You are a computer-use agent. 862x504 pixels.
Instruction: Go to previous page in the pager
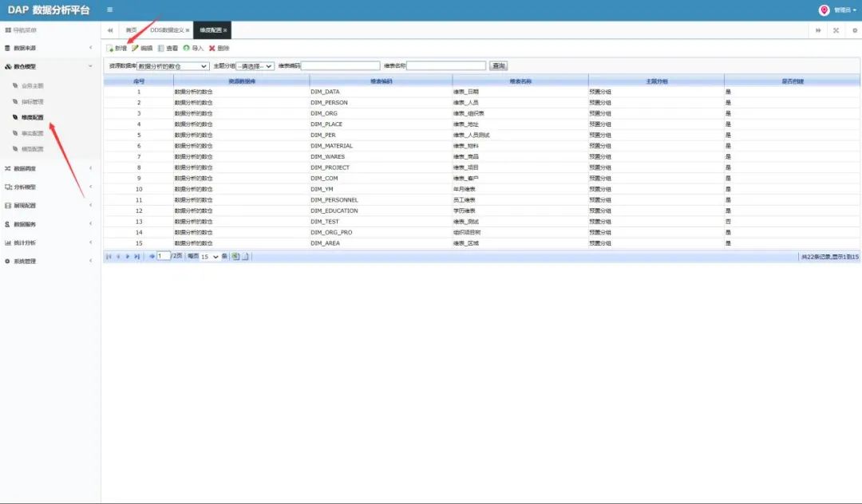(x=118, y=257)
